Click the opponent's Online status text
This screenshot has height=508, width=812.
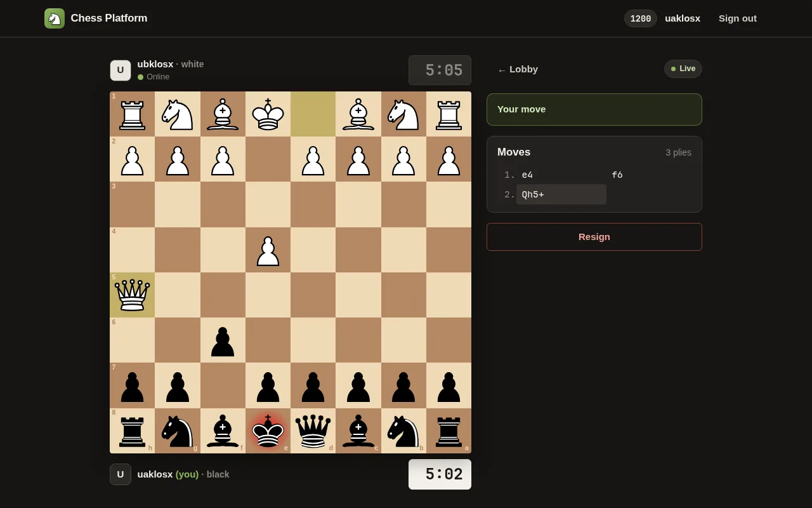158,77
